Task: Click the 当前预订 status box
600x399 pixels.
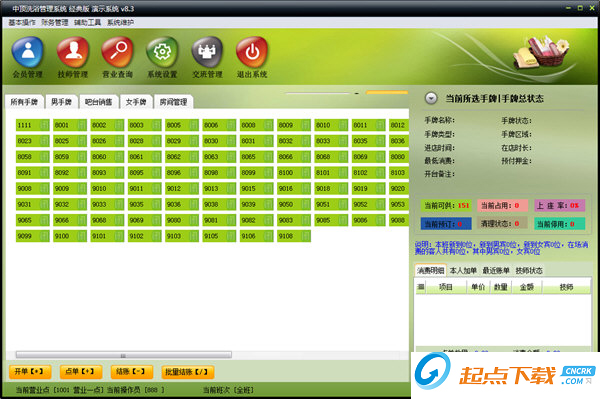Action: 446,224
